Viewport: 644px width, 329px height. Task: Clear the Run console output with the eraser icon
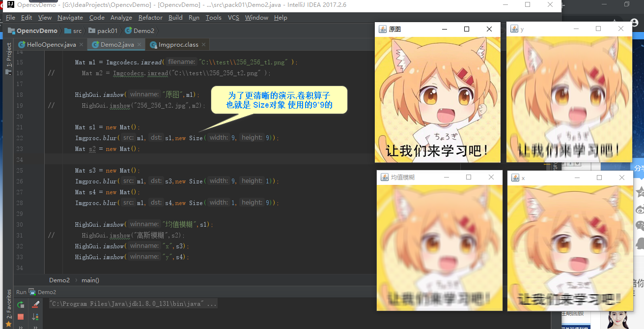[x=35, y=305]
